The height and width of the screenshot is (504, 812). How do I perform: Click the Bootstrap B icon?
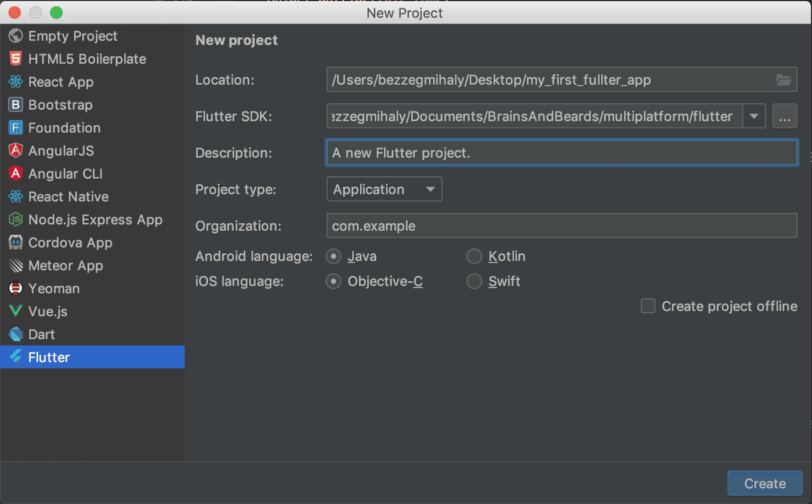coord(16,105)
